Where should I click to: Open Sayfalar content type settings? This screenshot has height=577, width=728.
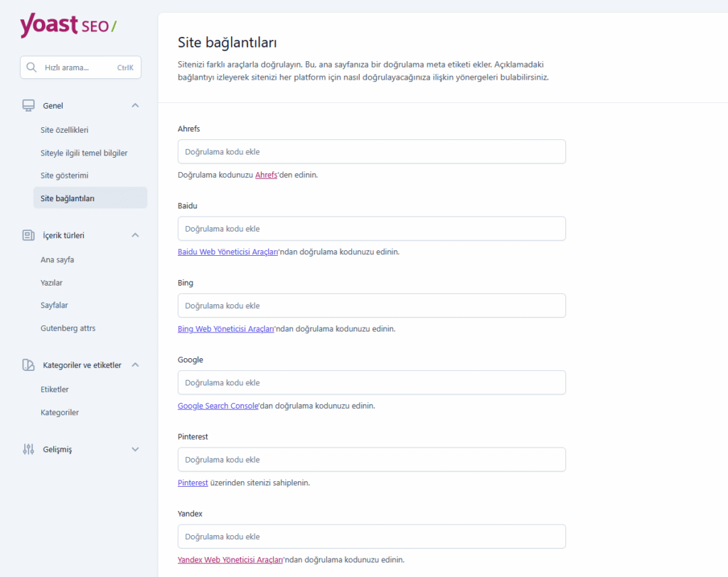click(x=54, y=305)
